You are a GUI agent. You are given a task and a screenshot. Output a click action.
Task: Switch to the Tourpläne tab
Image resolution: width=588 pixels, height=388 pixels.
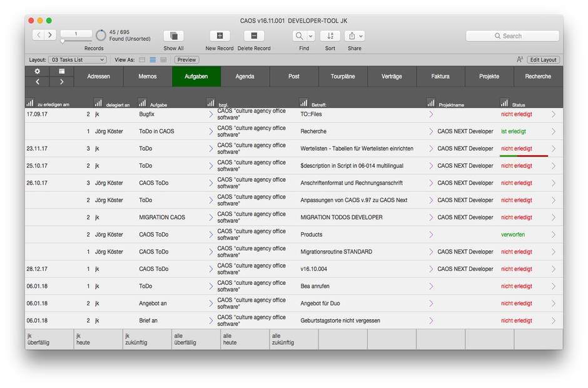tap(343, 76)
